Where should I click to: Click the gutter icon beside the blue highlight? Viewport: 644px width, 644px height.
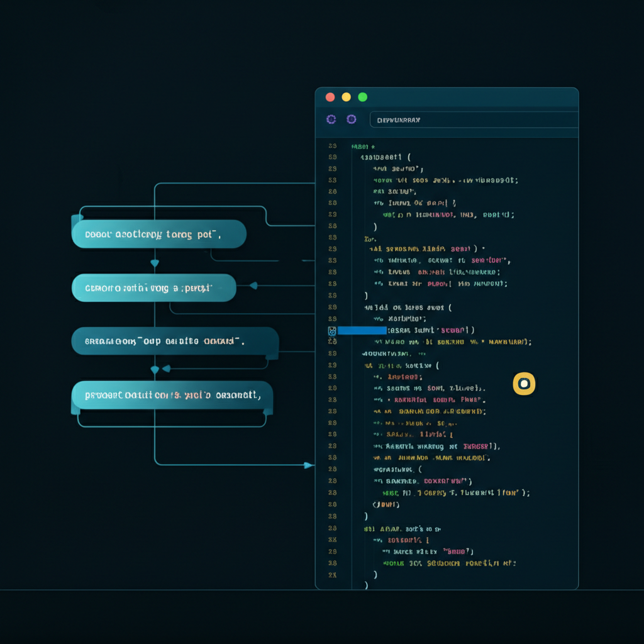pos(332,331)
